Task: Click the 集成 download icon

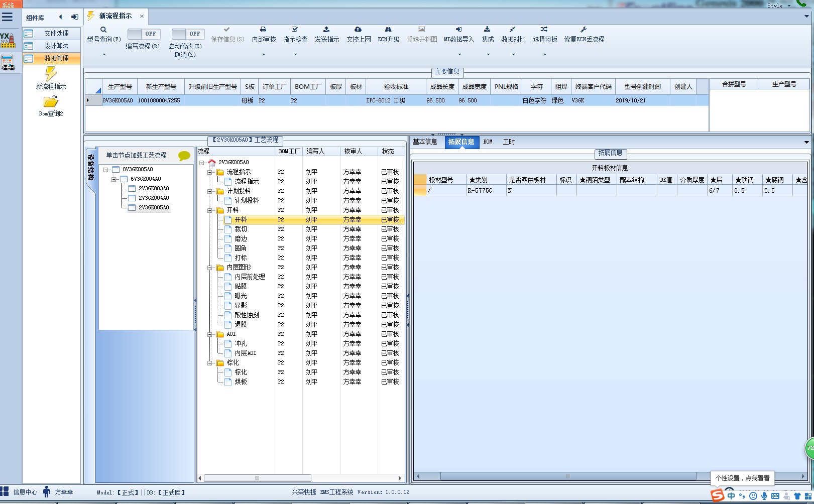Action: pyautogui.click(x=487, y=30)
